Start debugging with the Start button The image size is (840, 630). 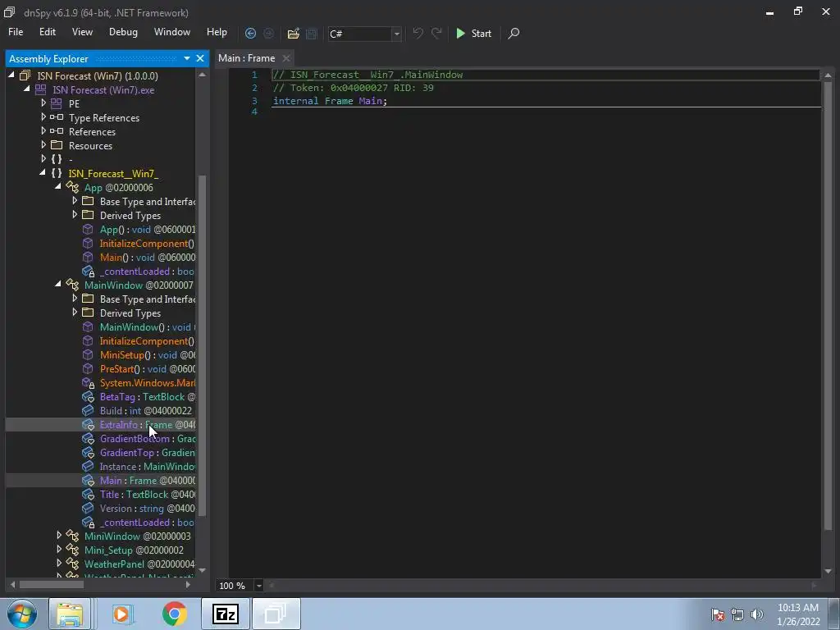coord(473,33)
